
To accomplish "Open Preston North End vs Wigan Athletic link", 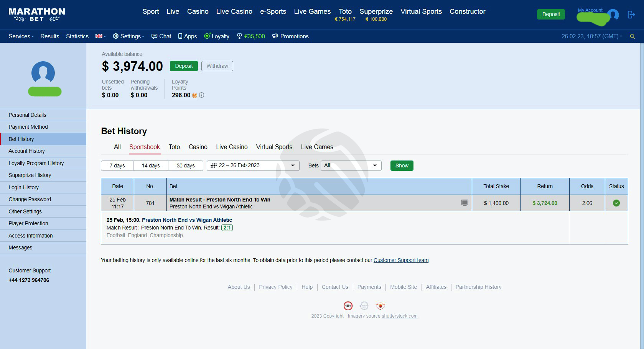I will pyautogui.click(x=187, y=220).
